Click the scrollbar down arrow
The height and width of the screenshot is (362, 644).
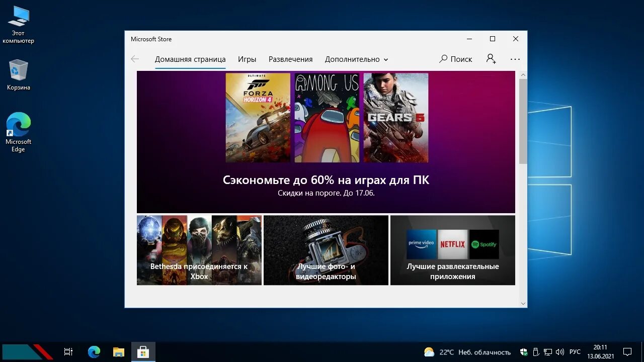pyautogui.click(x=523, y=303)
